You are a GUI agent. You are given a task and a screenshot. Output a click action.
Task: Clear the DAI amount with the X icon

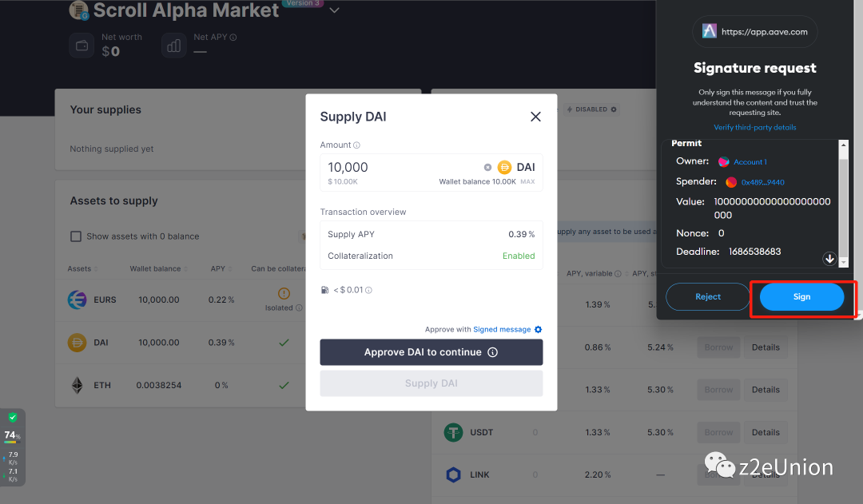[487, 167]
